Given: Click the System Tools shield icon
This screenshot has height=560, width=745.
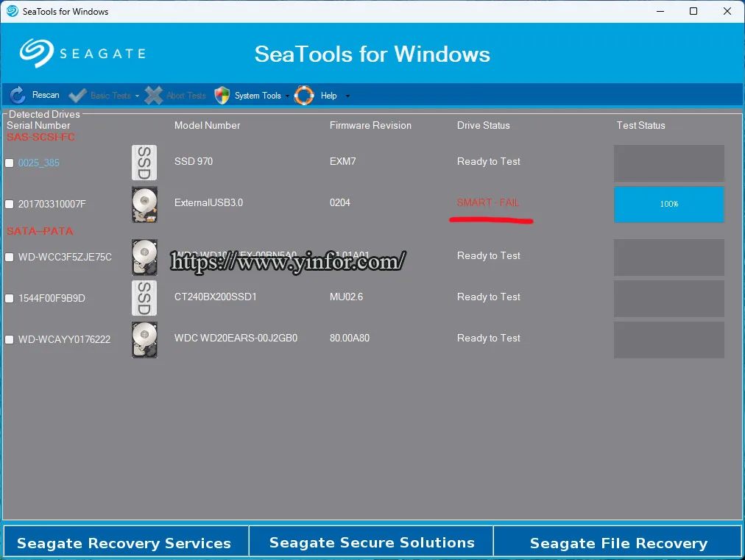Looking at the screenshot, I should [x=222, y=96].
